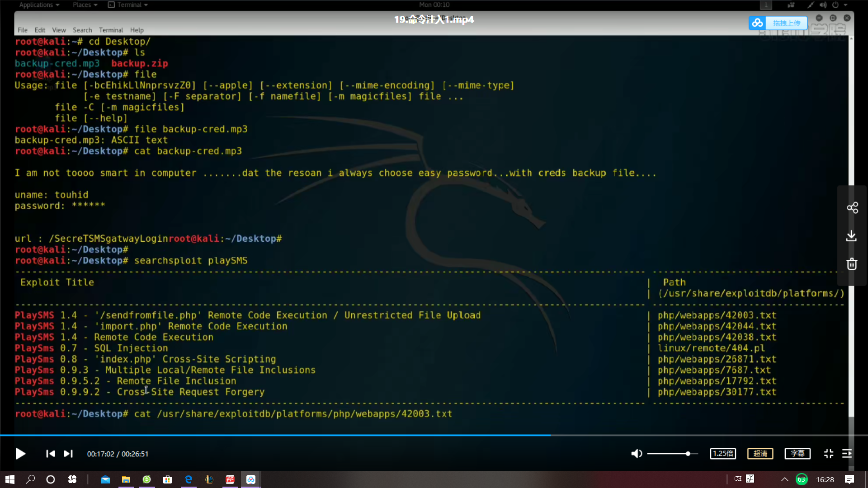Open the green 360 browser icon
This screenshot has width=868, height=488.
(x=147, y=479)
